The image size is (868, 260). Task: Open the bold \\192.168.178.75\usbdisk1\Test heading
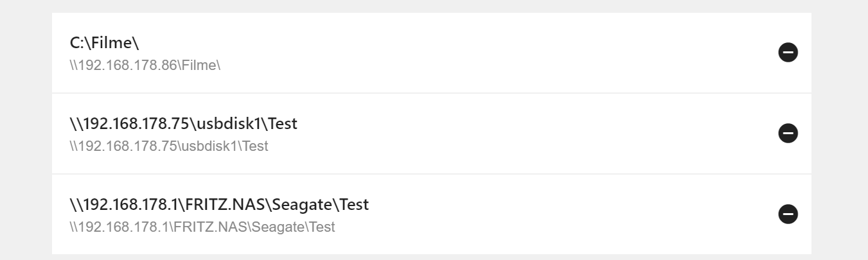[183, 123]
